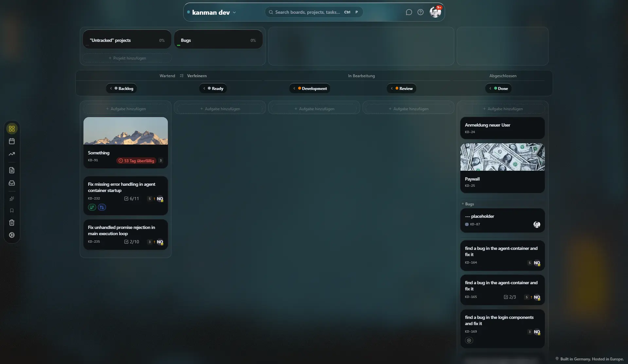Open the trash in sidebar

(x=12, y=223)
